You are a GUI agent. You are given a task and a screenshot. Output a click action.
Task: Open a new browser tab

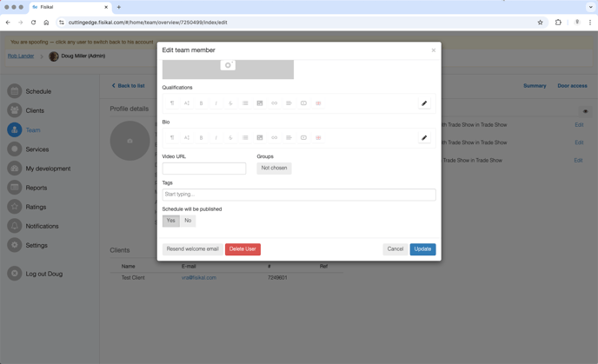click(119, 7)
